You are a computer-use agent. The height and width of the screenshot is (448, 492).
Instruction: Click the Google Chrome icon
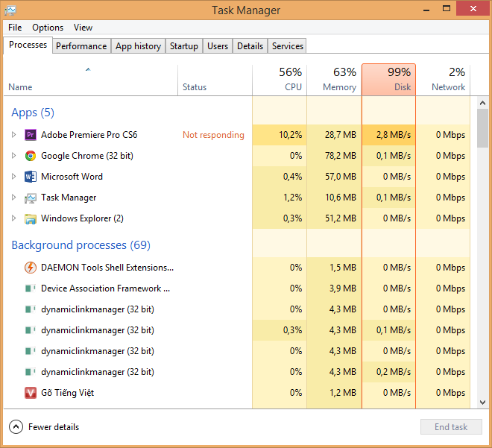(31, 156)
